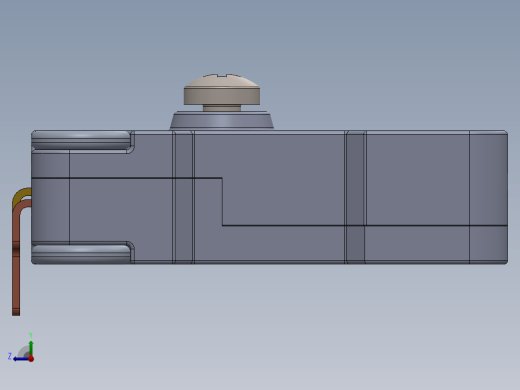Click the red origin ball of the triad

pyautogui.click(x=31, y=359)
